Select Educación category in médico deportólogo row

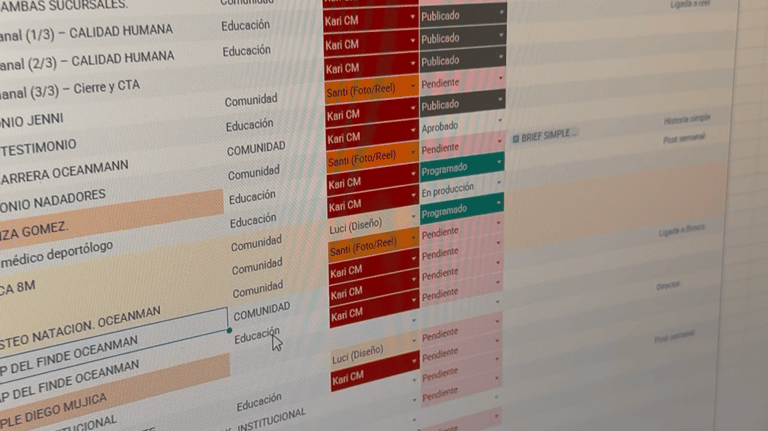coord(253,221)
